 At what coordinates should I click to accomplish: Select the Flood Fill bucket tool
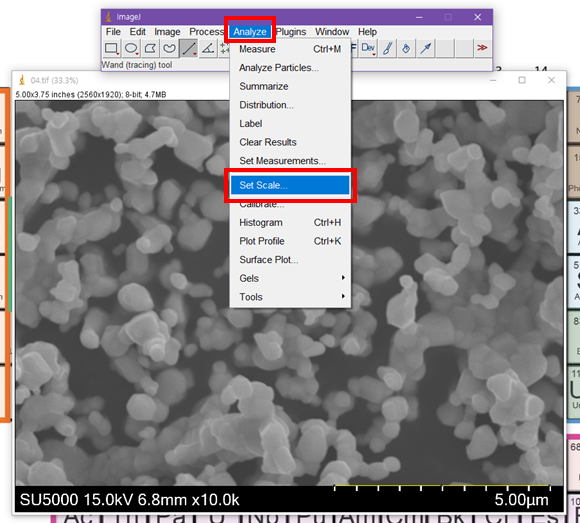tap(407, 48)
